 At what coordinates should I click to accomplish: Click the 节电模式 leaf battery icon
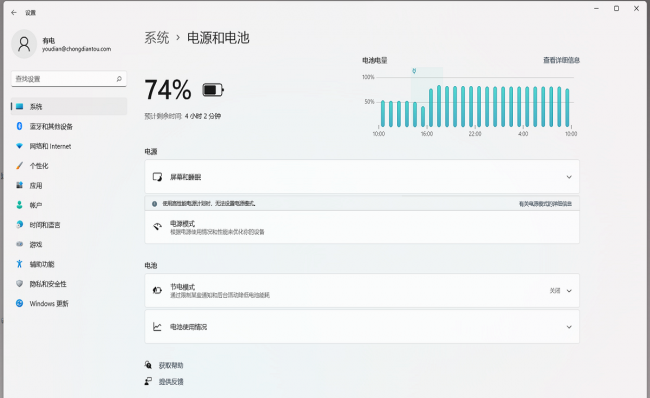(x=157, y=290)
